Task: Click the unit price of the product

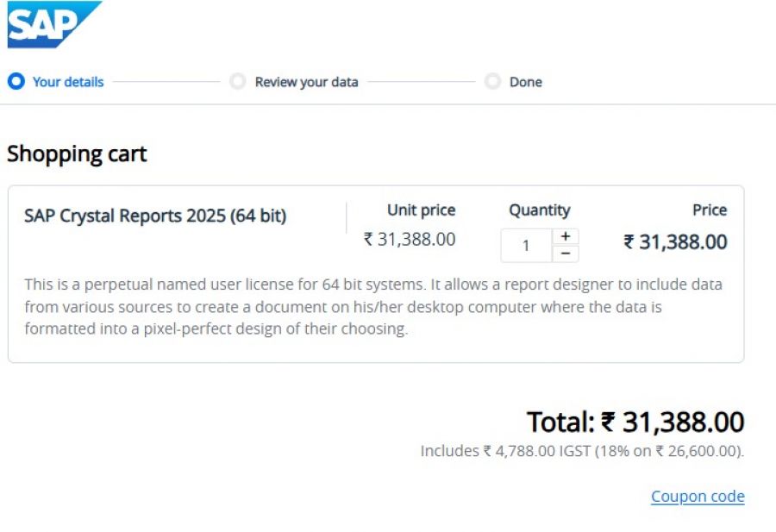Action: coord(410,240)
